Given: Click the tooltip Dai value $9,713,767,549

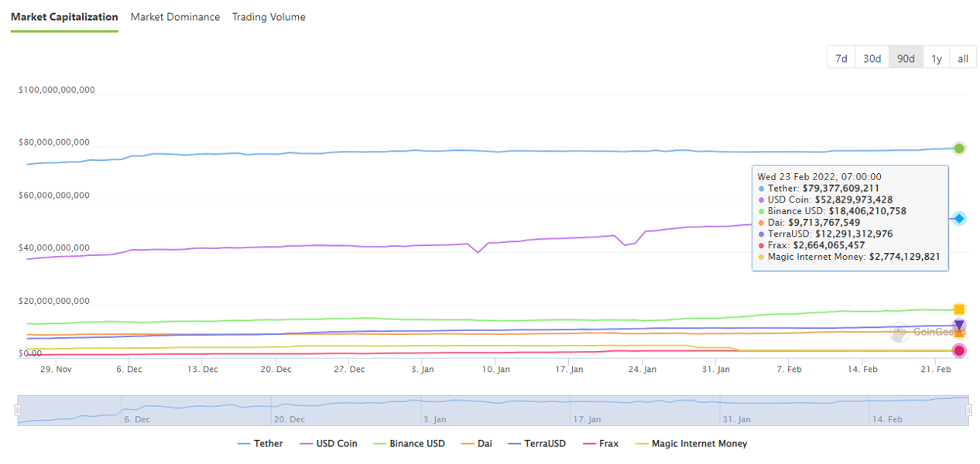Looking at the screenshot, I should pyautogui.click(x=824, y=222).
